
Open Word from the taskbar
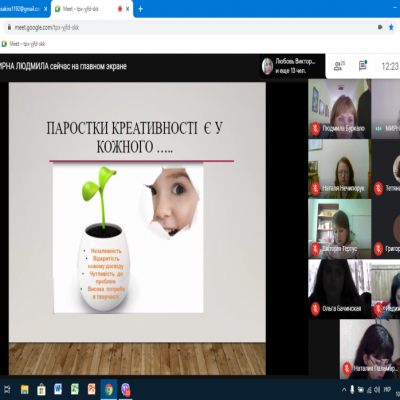[x=58, y=389]
